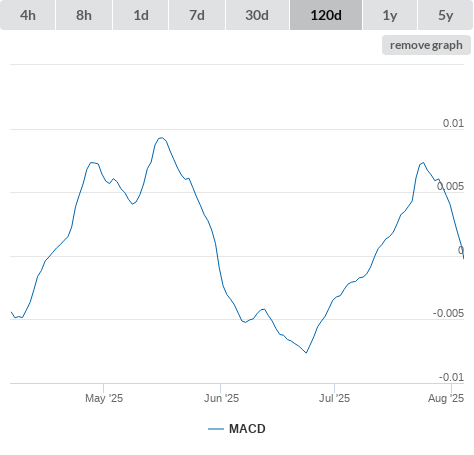The width and height of the screenshot is (474, 455).
Task: Switch chart to 7d range
Action: point(197,15)
